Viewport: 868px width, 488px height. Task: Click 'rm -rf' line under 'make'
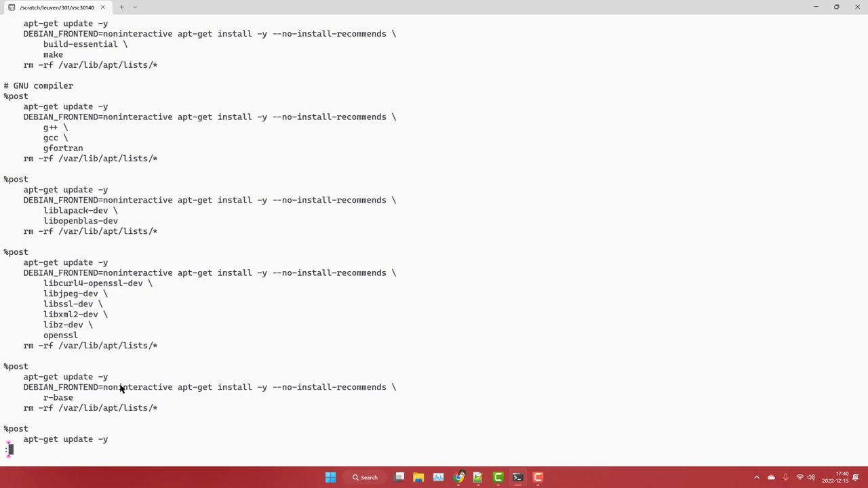tap(90, 65)
